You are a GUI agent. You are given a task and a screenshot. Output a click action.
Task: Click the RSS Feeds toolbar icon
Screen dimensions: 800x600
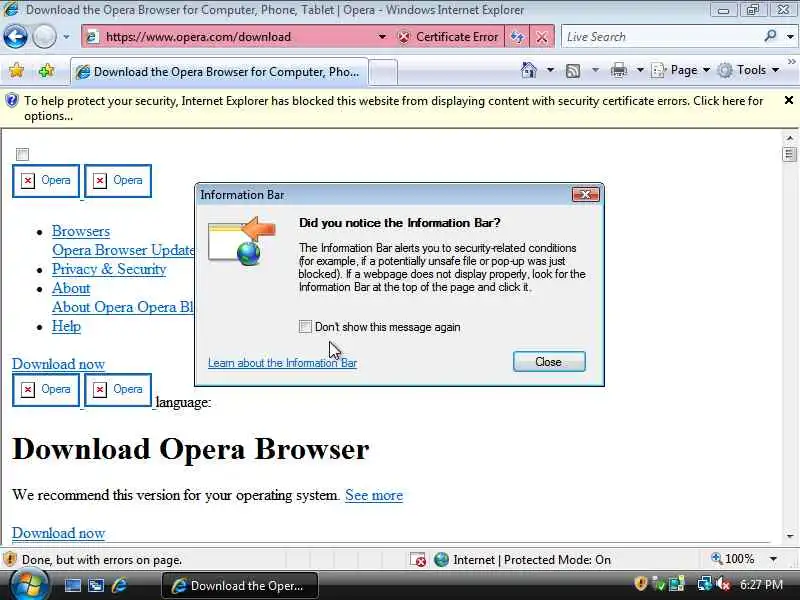(573, 70)
